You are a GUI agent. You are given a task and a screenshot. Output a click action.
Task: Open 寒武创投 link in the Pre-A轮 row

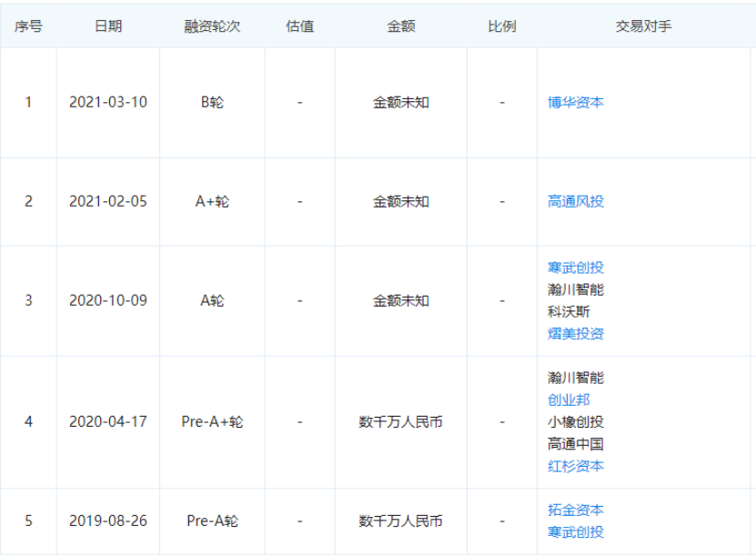point(575,532)
